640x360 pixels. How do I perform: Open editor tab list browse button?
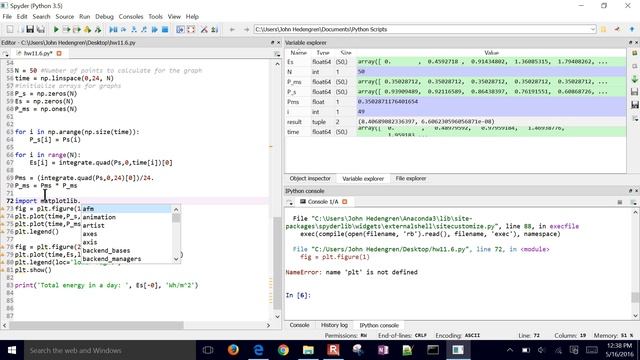point(5,54)
